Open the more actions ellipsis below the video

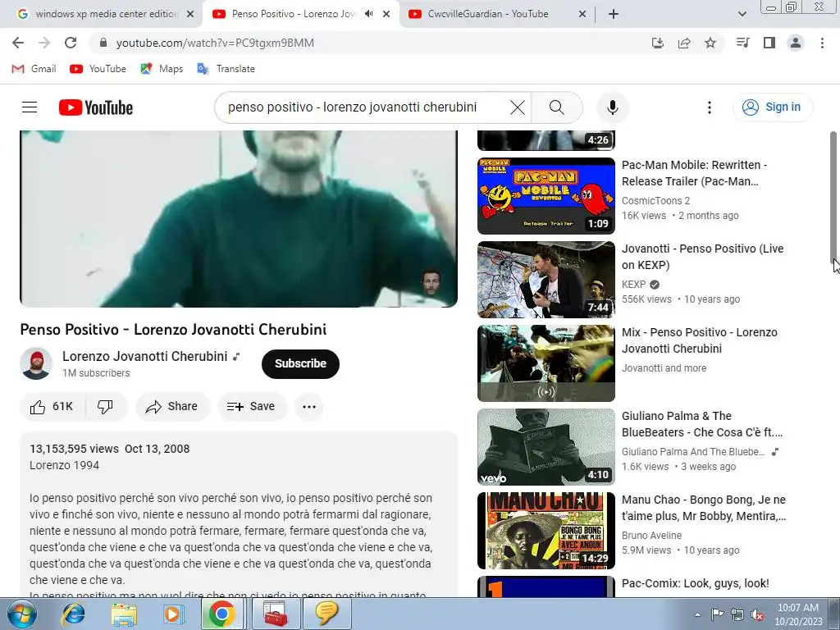coord(309,407)
